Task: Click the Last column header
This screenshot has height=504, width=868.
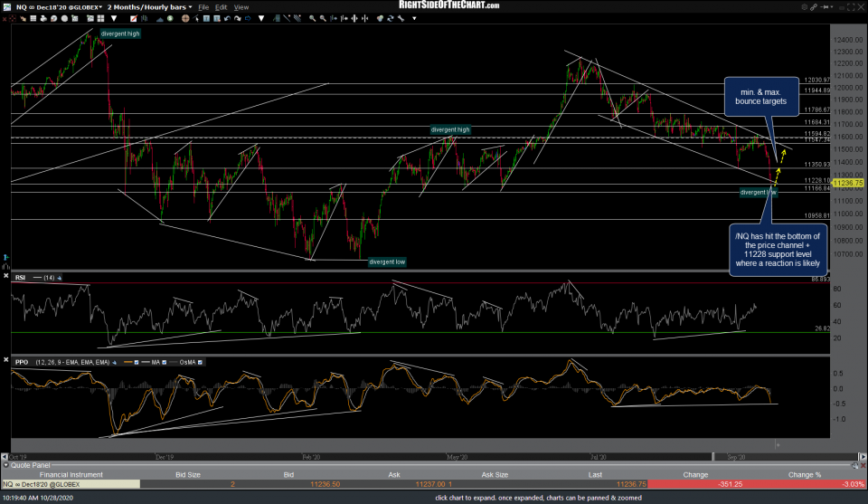Action: (x=595, y=475)
